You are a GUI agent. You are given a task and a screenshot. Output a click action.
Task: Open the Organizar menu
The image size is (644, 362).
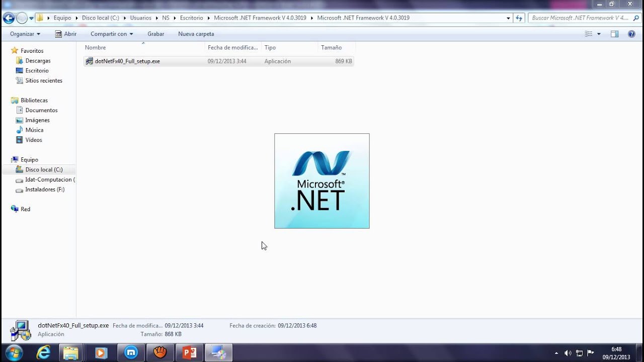[25, 34]
